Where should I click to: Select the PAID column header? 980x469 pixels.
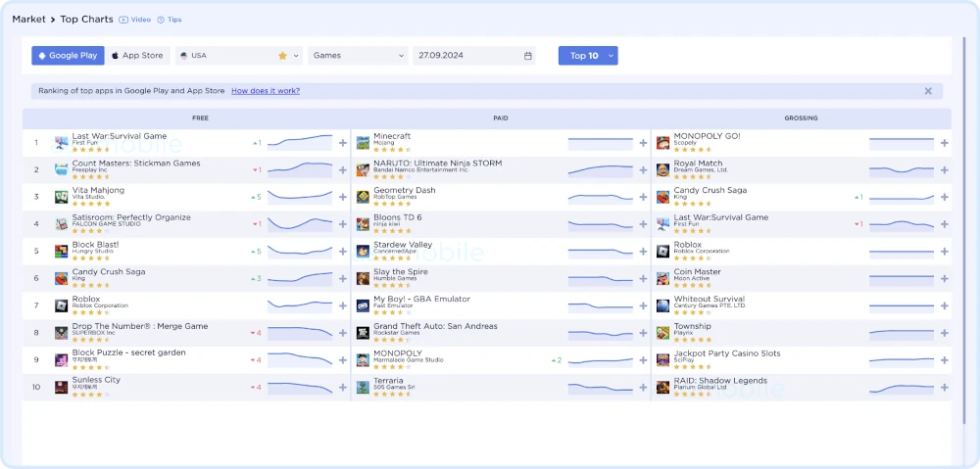pyautogui.click(x=501, y=118)
